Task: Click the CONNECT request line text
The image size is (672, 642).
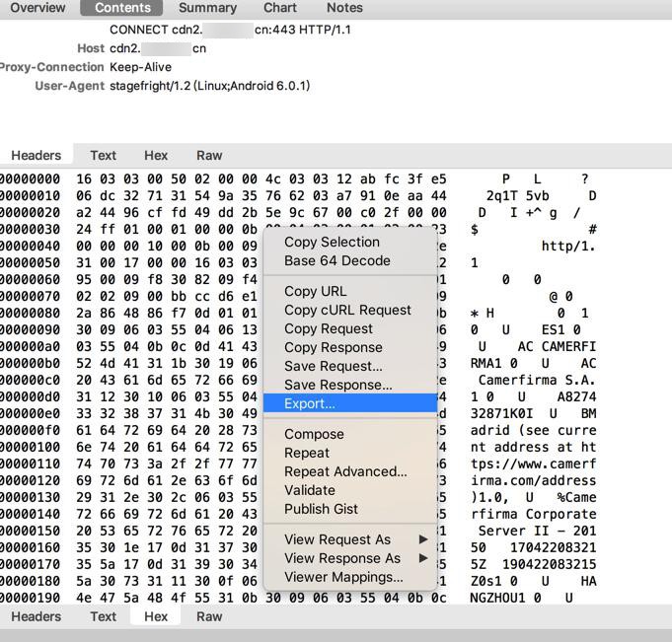Action: 230,30
